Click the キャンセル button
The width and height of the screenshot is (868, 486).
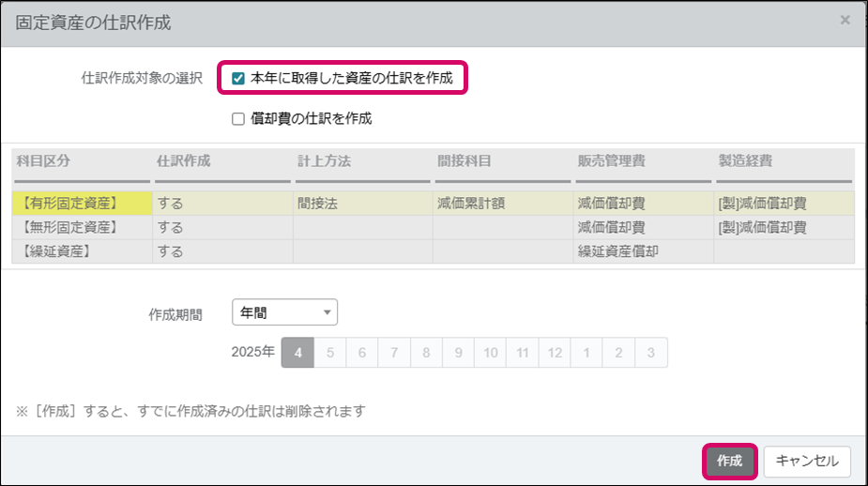[x=807, y=461]
